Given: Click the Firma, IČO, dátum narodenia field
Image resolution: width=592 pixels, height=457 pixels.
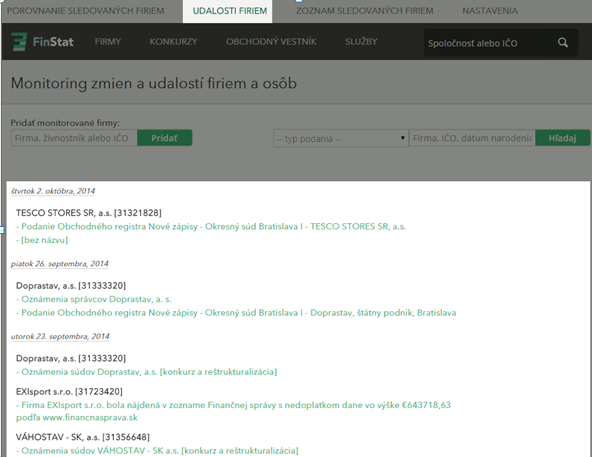Looking at the screenshot, I should (472, 138).
